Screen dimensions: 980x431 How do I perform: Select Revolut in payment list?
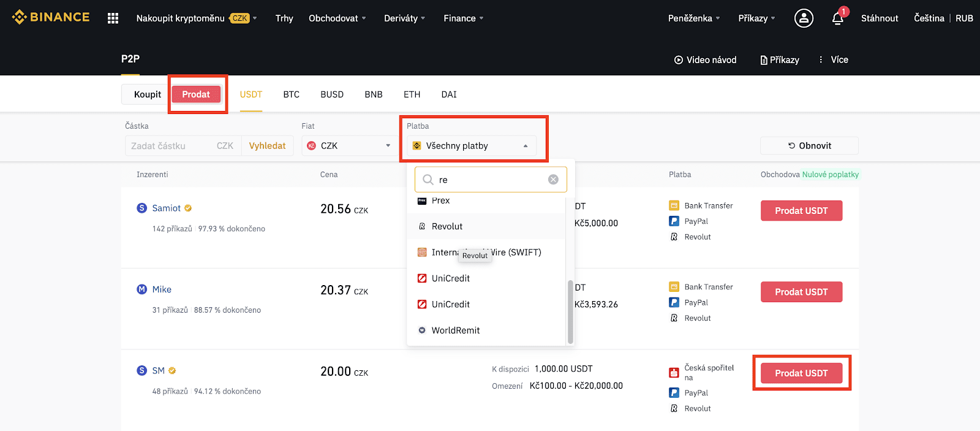486,226
